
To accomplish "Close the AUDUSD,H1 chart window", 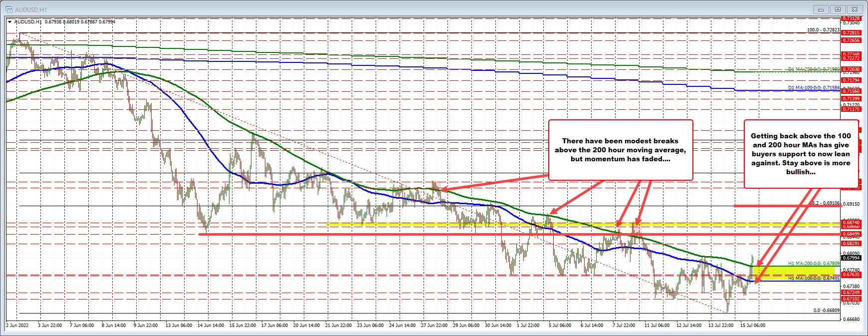I will click(x=855, y=9).
